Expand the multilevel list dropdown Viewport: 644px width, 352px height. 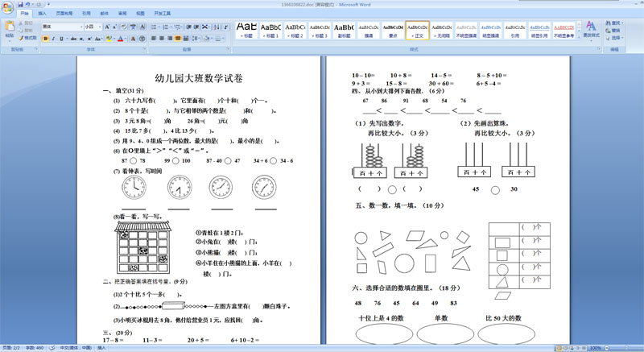click(182, 27)
